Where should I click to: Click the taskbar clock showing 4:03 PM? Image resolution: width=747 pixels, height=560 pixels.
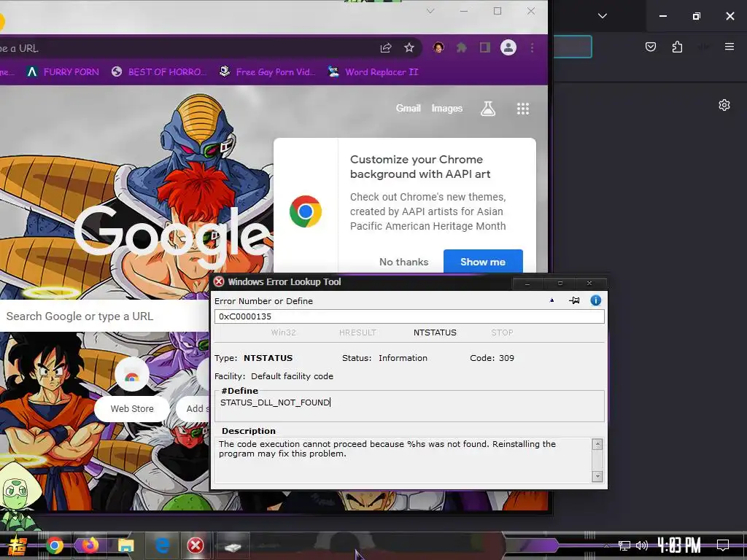pyautogui.click(x=679, y=545)
